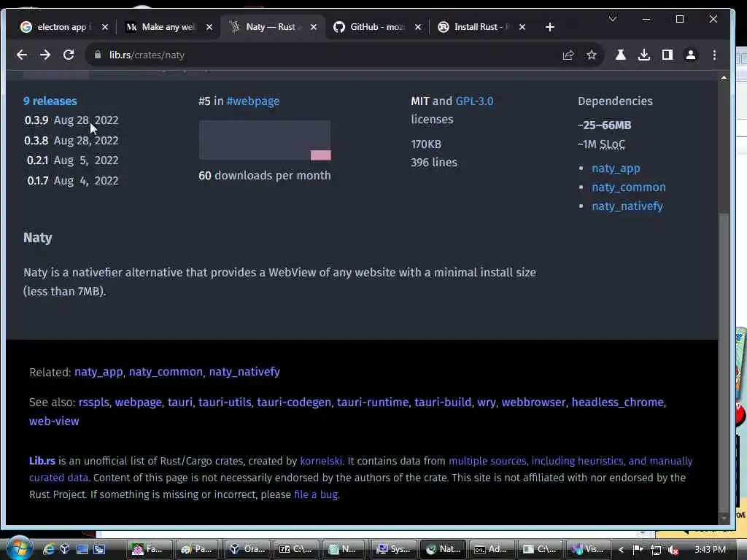Show hidden system tray icons arrow
This screenshot has height=560, width=747.
621,550
